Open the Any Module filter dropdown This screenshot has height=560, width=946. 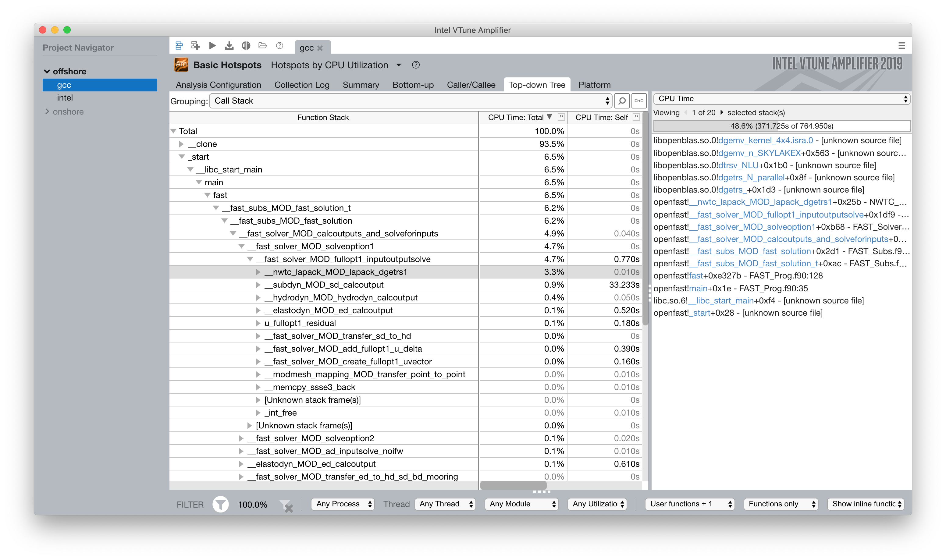pos(521,504)
